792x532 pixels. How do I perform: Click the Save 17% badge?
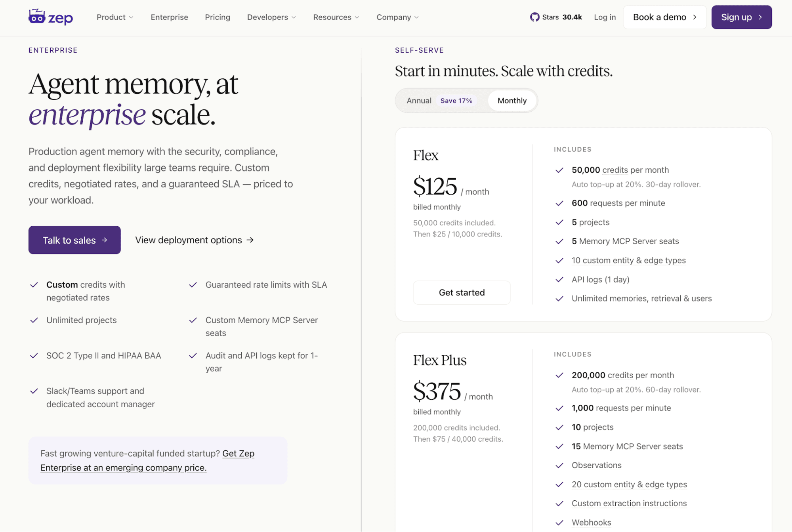(456, 101)
